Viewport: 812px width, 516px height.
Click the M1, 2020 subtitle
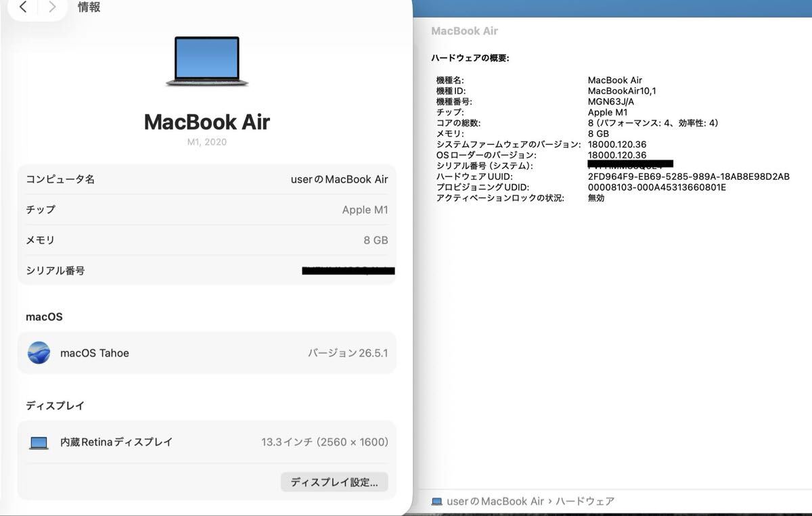[207, 142]
